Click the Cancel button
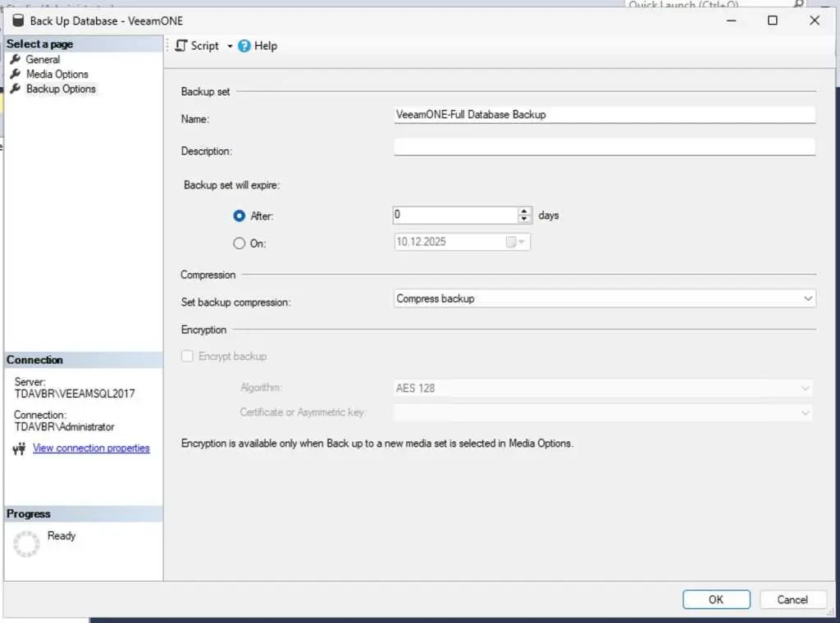 (792, 599)
